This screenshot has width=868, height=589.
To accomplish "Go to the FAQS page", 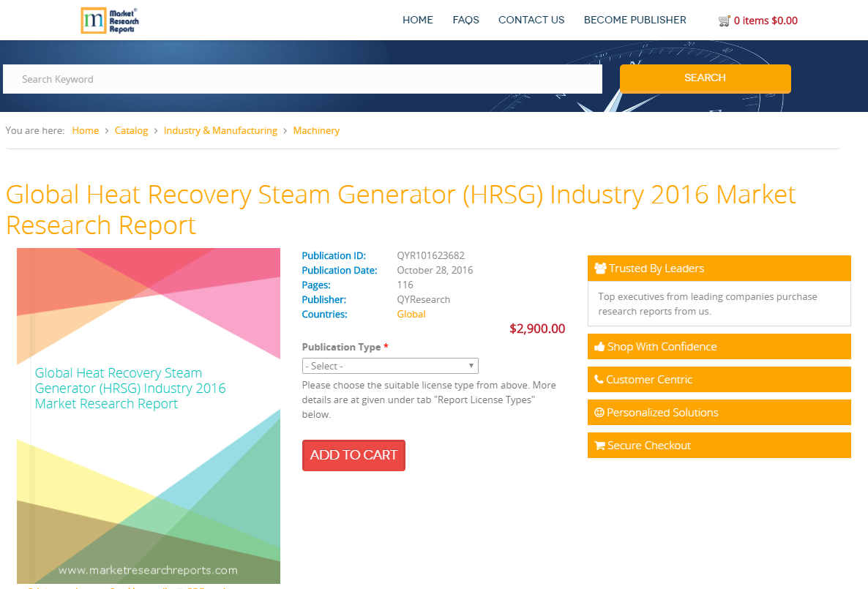I will [465, 20].
